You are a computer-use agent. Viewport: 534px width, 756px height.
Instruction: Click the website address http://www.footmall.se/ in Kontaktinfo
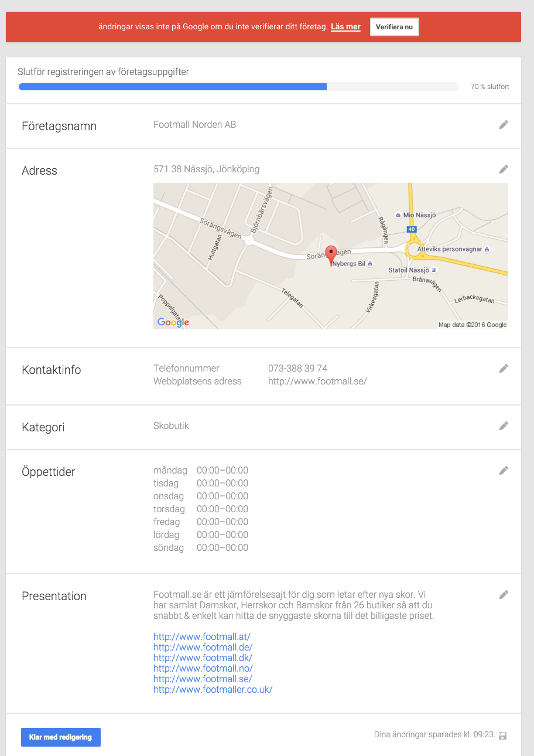coord(317,381)
